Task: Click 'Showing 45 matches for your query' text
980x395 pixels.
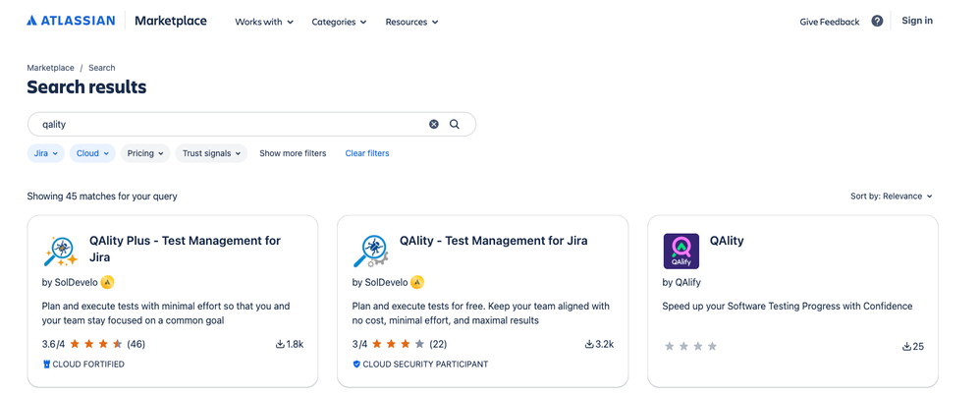Action: click(x=102, y=197)
